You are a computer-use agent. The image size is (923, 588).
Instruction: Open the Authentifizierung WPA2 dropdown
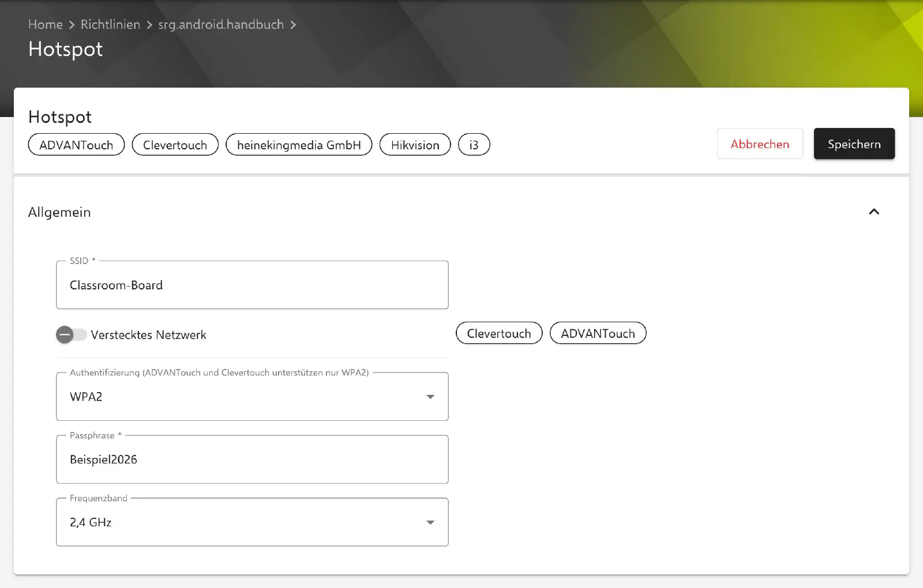click(252, 397)
